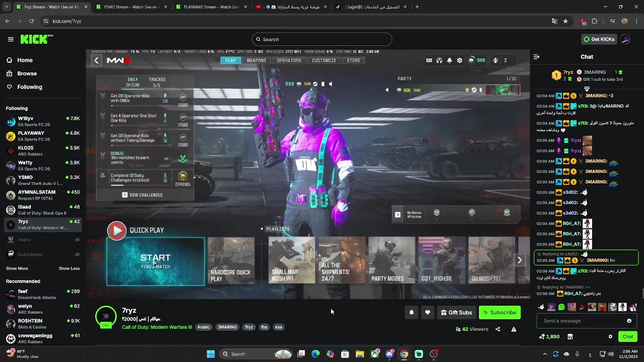Open browser tab search dropdown
The height and width of the screenshot is (362, 644).
coord(7,7)
